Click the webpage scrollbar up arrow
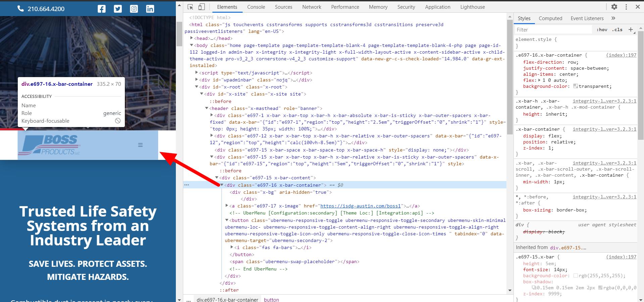644x302 pixels. tap(180, 5)
